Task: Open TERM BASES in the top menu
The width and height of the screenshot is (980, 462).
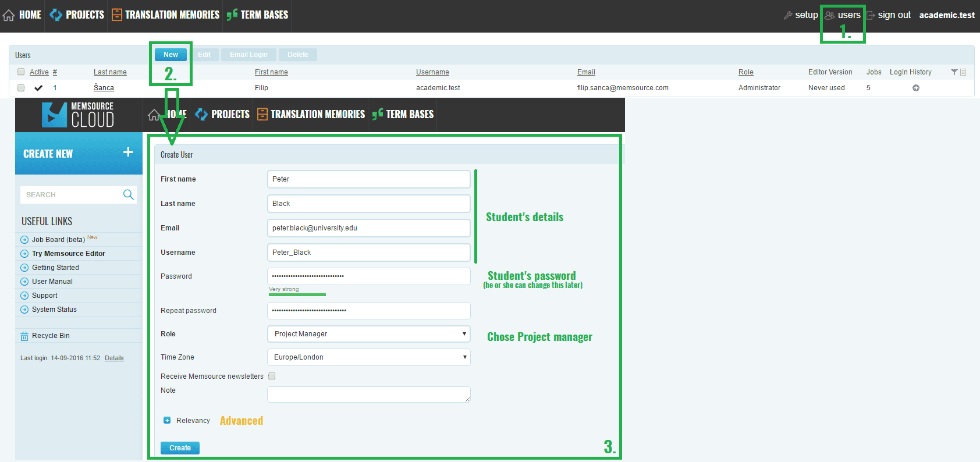Action: [x=265, y=15]
